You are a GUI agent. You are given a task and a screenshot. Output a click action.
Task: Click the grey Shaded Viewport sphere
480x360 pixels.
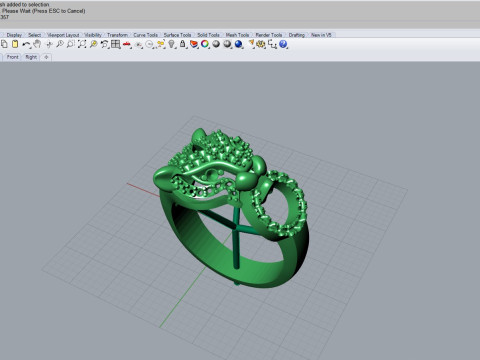[x=216, y=44]
